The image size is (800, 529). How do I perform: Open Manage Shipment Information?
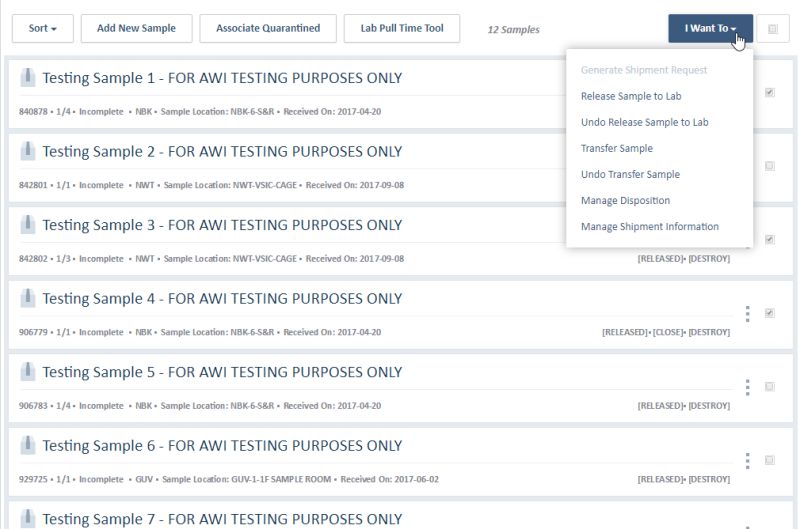pos(649,226)
